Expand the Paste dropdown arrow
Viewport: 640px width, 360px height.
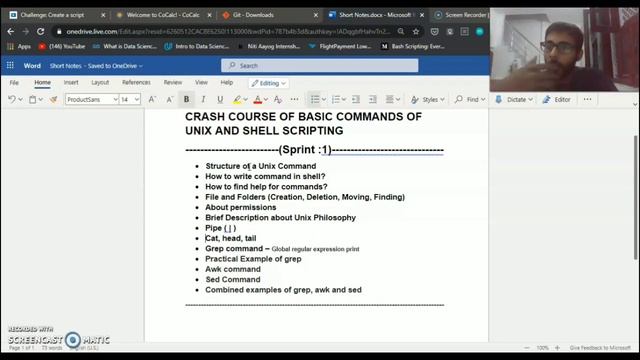[41, 99]
